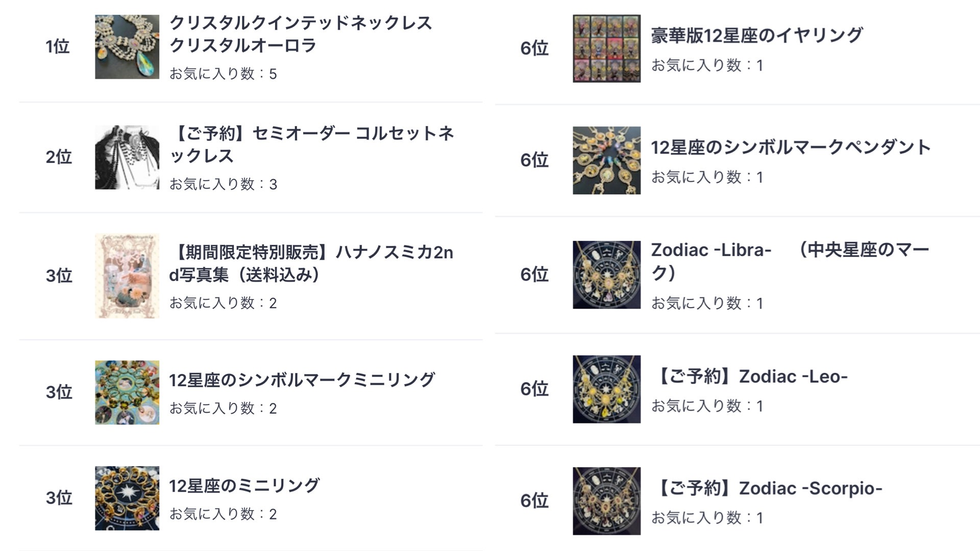
Task: Open the ハナノスミカ2nd写真集 cover thumbnail
Action: 127,276
